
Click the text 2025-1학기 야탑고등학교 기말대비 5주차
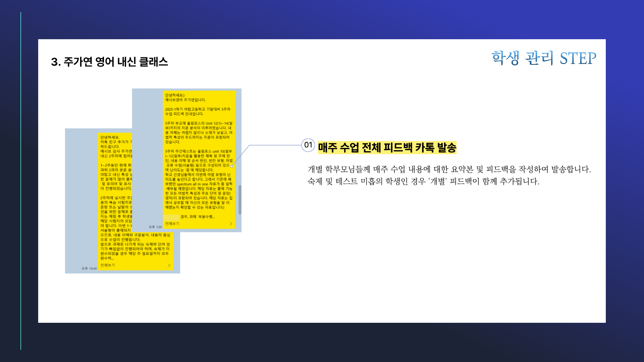click(x=198, y=109)
